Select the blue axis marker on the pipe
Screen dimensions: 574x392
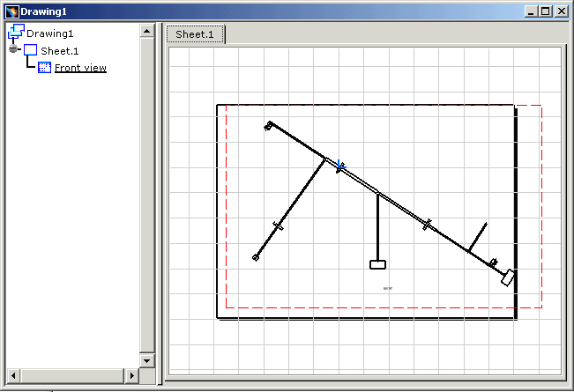[x=341, y=165]
